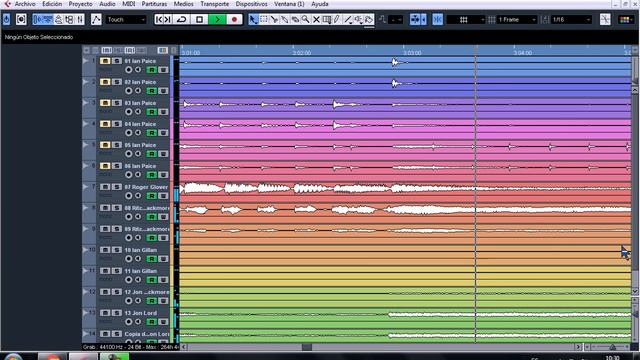Select the Object Selection arrow tool
Image resolution: width=640 pixels, height=360 pixels.
coord(253,19)
